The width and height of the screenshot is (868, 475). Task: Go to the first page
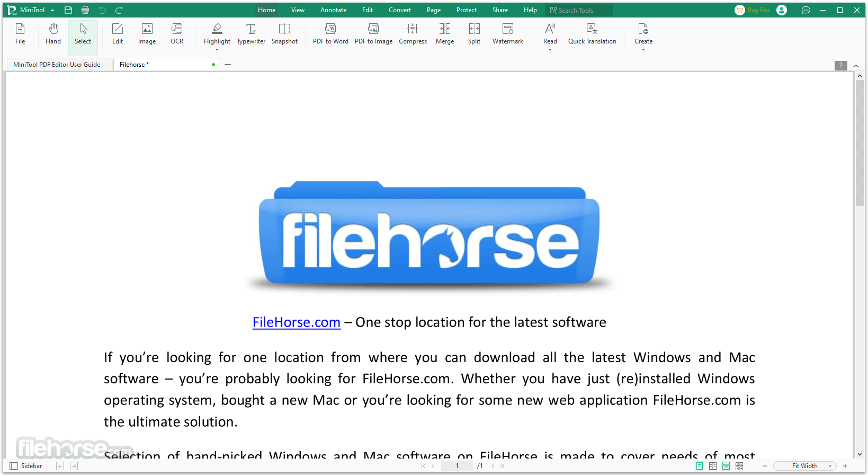[x=423, y=466]
